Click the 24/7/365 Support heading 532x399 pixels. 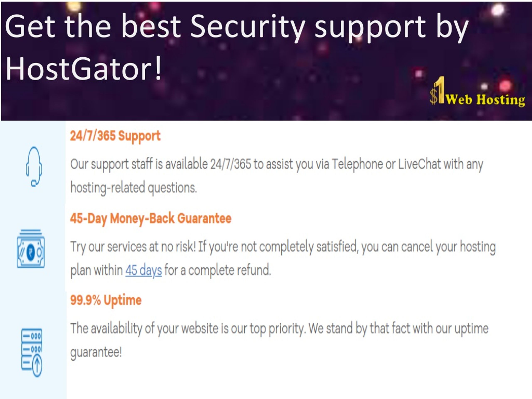click(x=115, y=136)
